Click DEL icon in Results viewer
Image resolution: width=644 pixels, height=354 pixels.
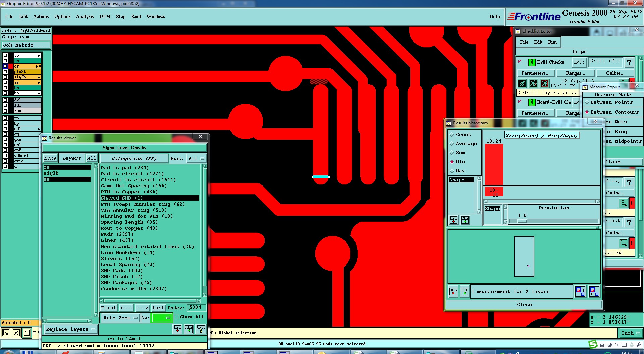click(x=177, y=329)
